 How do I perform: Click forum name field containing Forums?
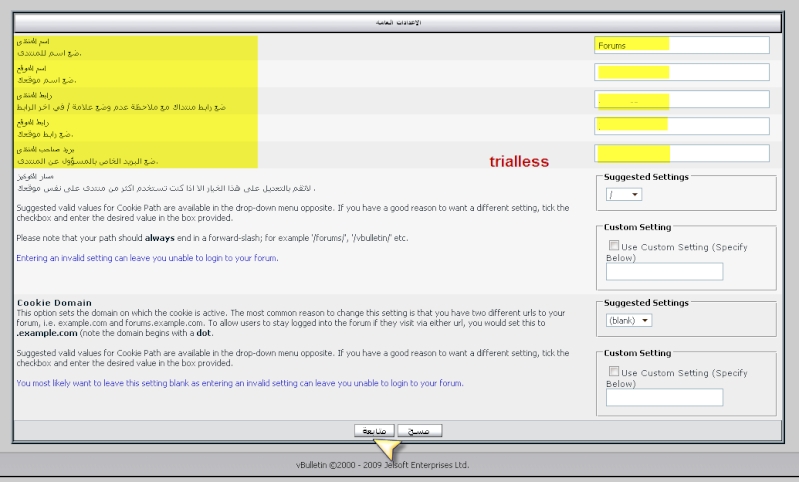coord(681,45)
